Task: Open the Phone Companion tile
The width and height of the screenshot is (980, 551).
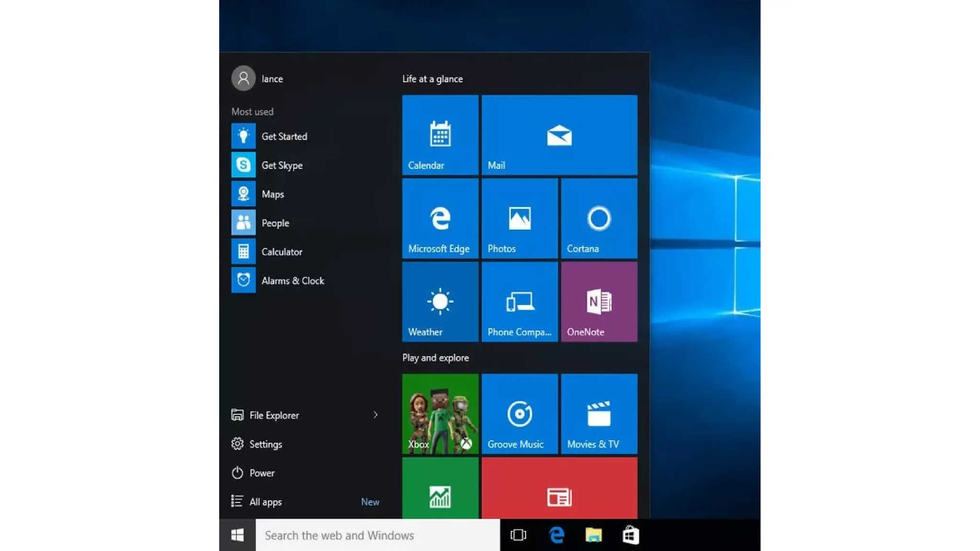Action: coord(519,302)
